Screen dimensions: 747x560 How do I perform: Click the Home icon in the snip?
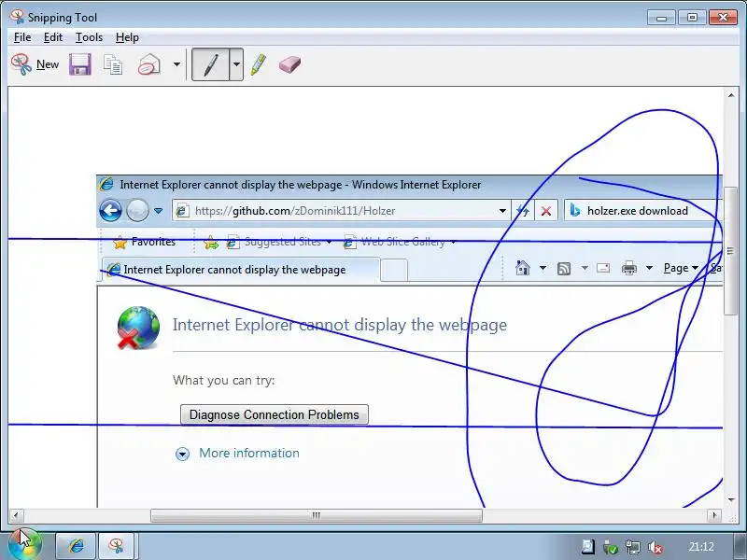(523, 268)
